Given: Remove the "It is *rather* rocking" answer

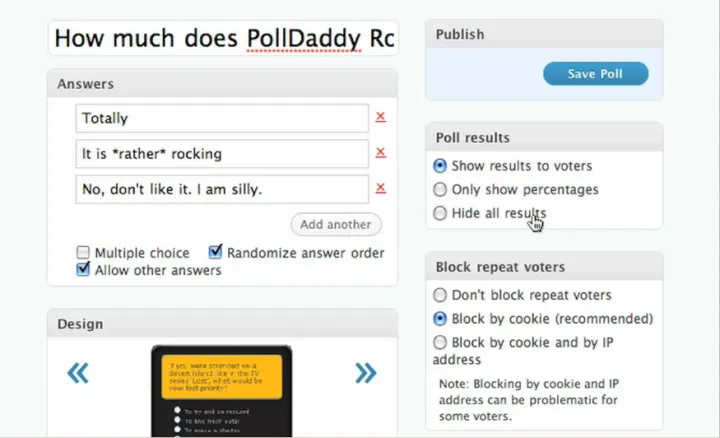Looking at the screenshot, I should point(380,153).
